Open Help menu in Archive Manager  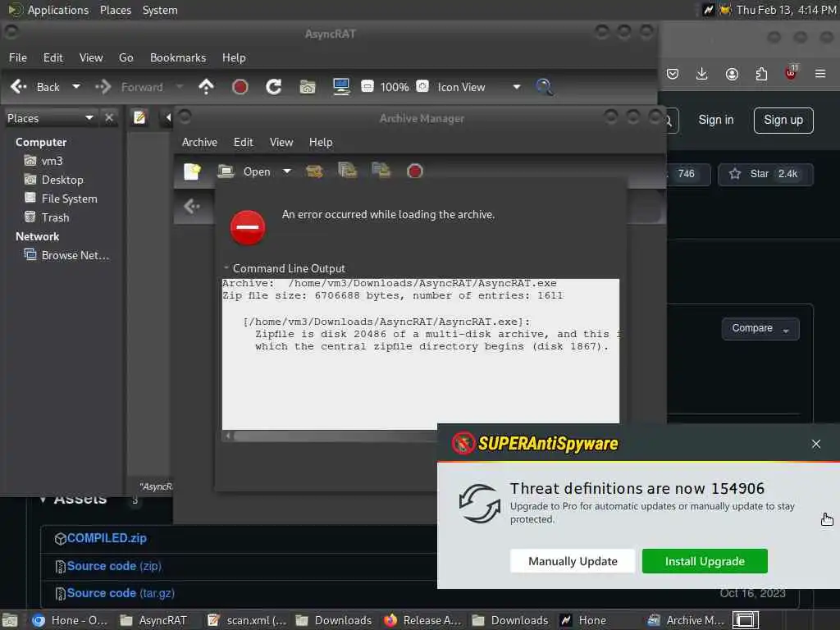pos(321,142)
